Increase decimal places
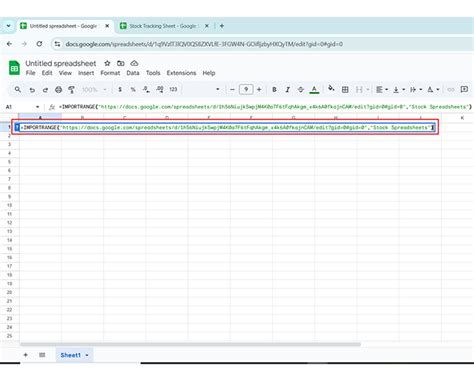Image resolution: width=474 pixels, height=381 pixels. pyautogui.click(x=160, y=89)
